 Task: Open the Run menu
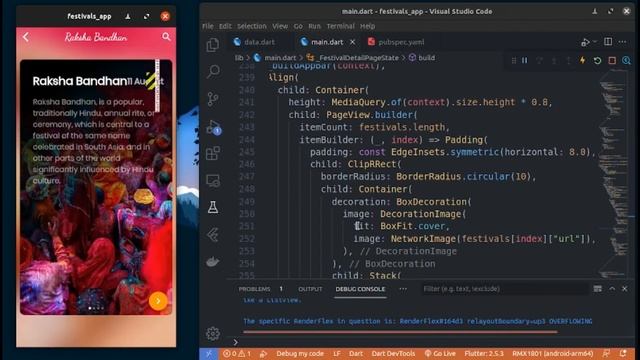[x=314, y=26]
